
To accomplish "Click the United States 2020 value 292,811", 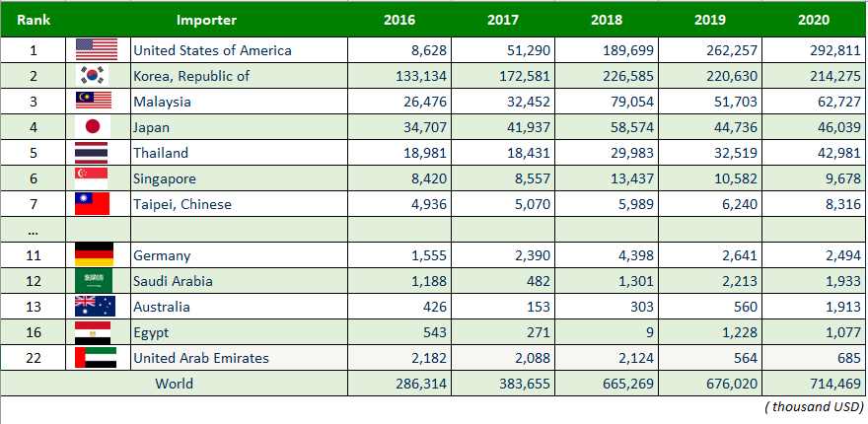I will (x=831, y=50).
